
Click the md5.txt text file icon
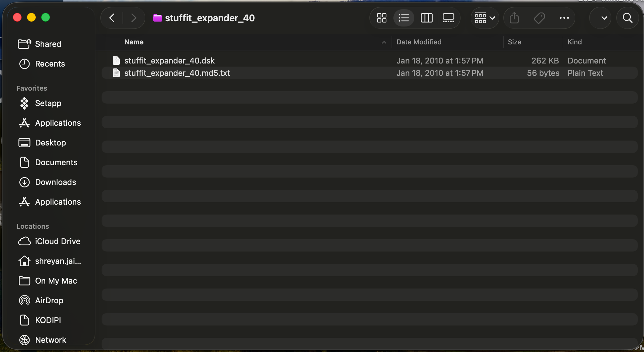click(x=116, y=73)
